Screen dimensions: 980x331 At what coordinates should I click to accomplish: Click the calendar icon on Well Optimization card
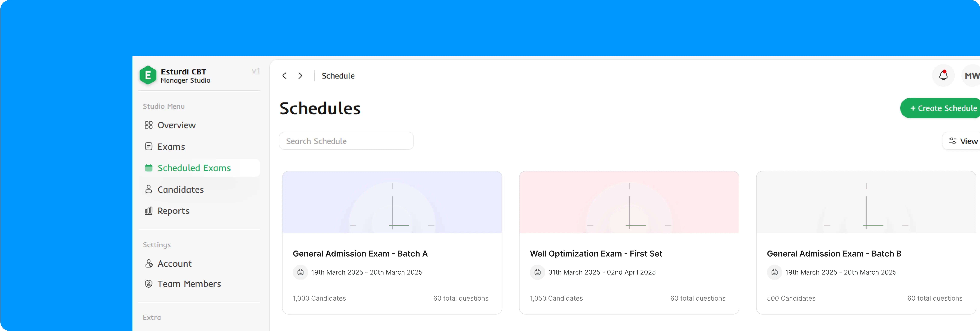tap(537, 272)
